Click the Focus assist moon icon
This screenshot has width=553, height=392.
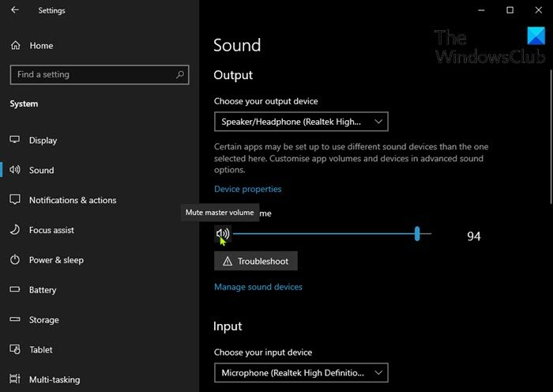click(14, 230)
